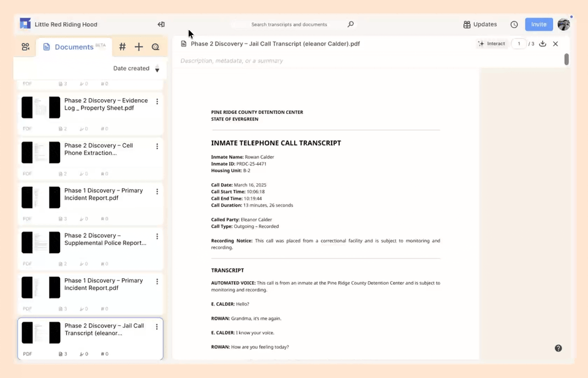The image size is (588, 378).
Task: Open thumbnail of Cell Phone Extraction document
Action: coord(41,153)
